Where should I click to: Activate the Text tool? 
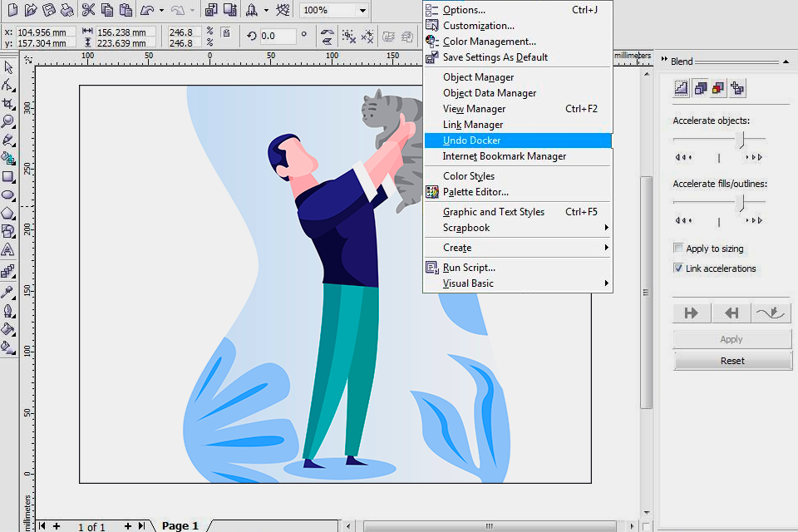8,250
